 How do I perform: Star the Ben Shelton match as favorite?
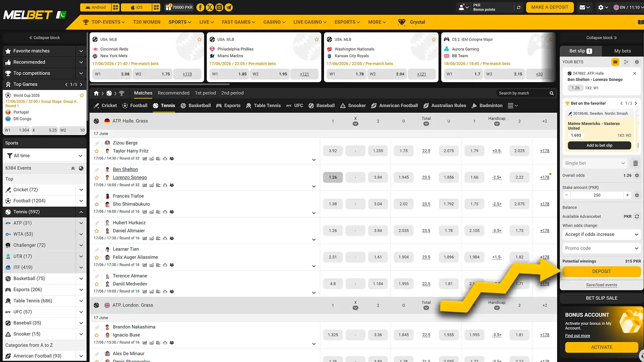tap(97, 178)
